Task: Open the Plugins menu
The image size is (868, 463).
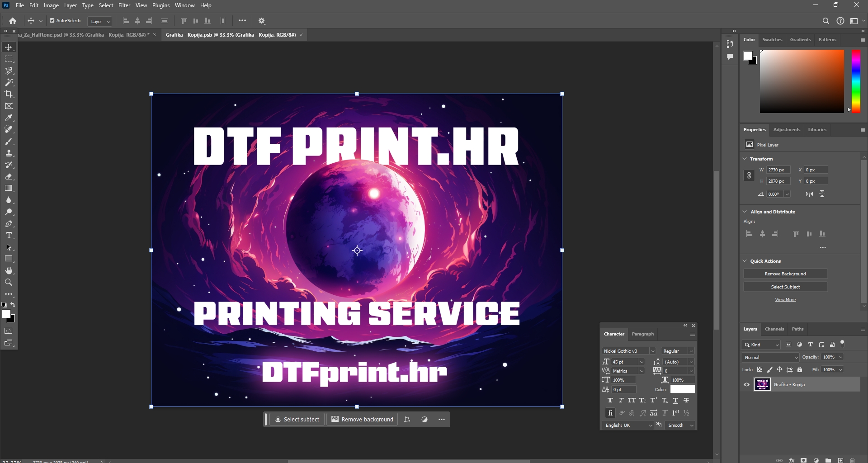Action: pyautogui.click(x=161, y=5)
